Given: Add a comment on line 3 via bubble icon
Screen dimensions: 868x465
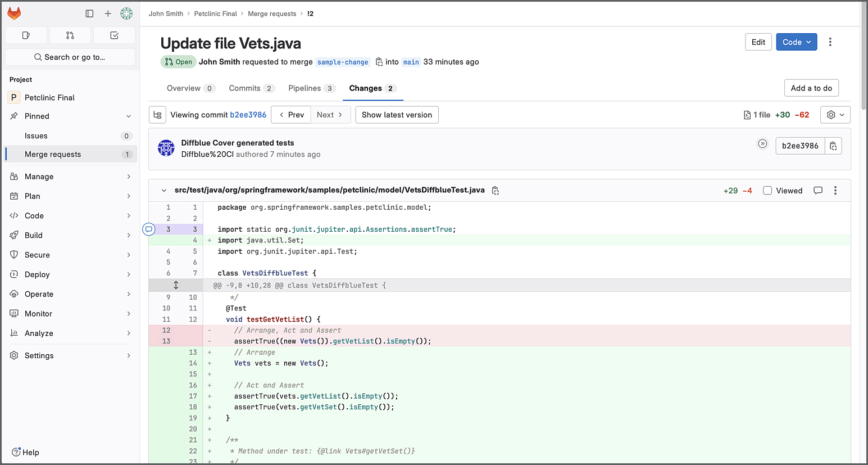Looking at the screenshot, I should click(148, 229).
